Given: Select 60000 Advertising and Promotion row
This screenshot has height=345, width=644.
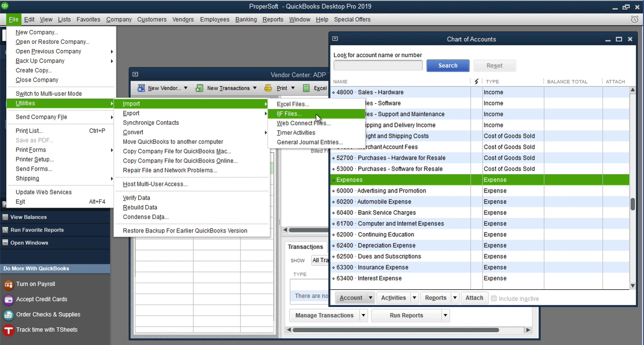Looking at the screenshot, I should pos(480,191).
